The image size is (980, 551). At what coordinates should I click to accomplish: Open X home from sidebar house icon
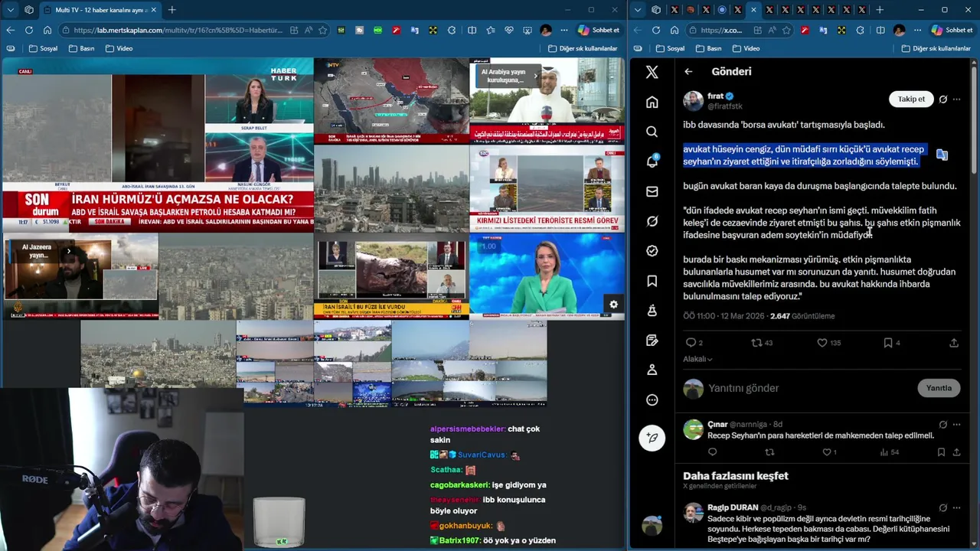click(x=652, y=102)
